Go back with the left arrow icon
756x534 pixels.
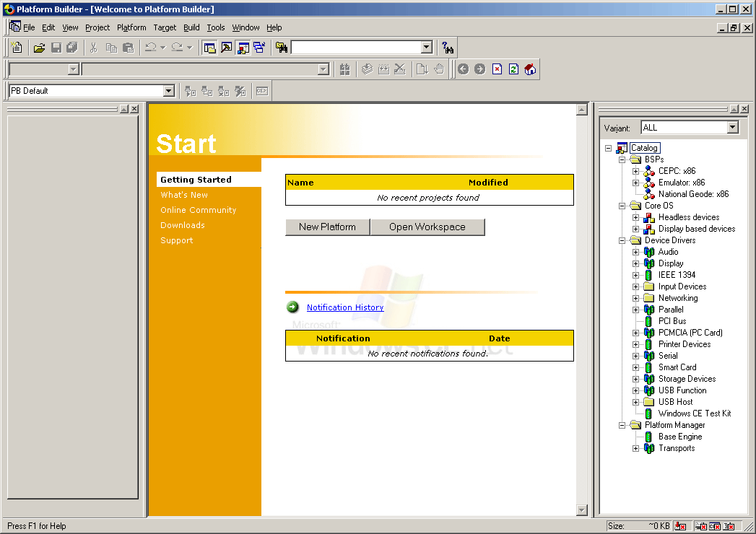pos(464,69)
